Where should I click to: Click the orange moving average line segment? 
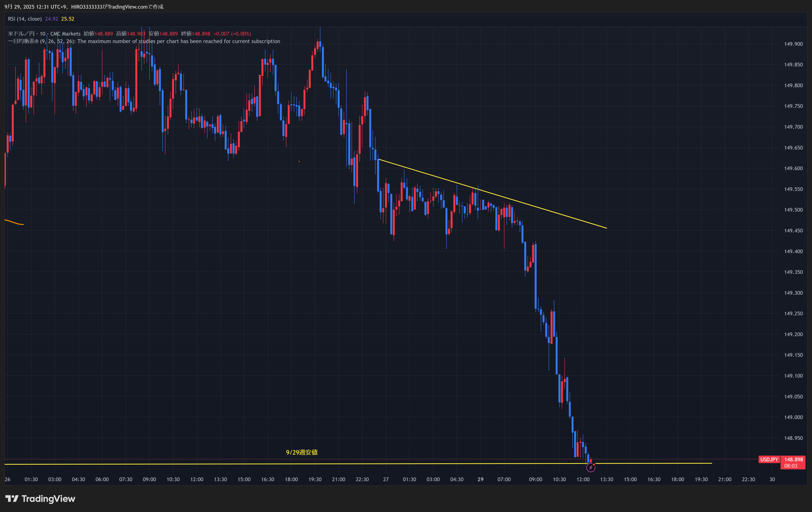pos(14,222)
